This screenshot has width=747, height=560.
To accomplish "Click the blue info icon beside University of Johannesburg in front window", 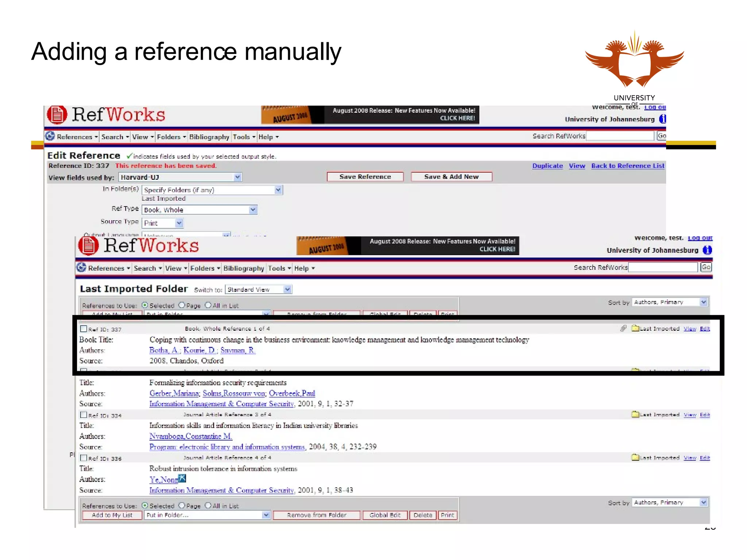I will (x=707, y=250).
